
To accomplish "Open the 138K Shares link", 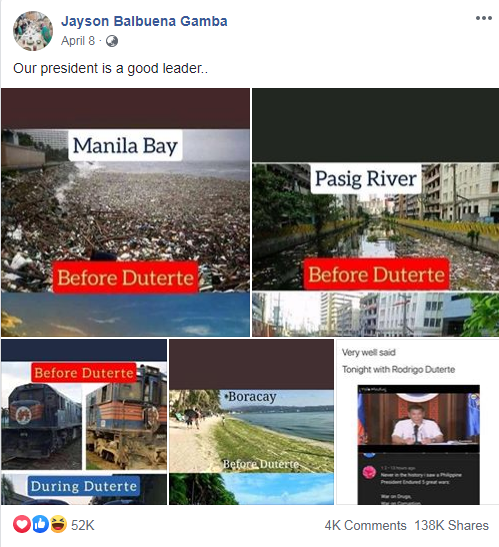I will (452, 525).
